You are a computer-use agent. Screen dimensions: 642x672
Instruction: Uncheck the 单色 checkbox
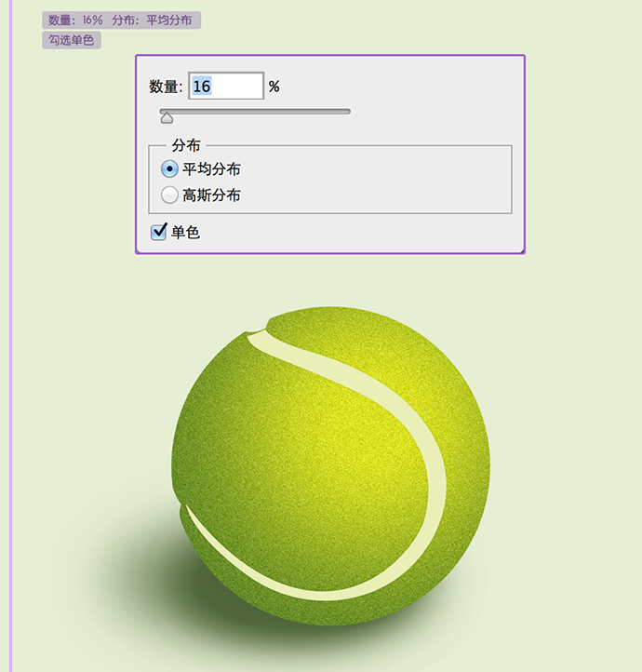tap(158, 232)
